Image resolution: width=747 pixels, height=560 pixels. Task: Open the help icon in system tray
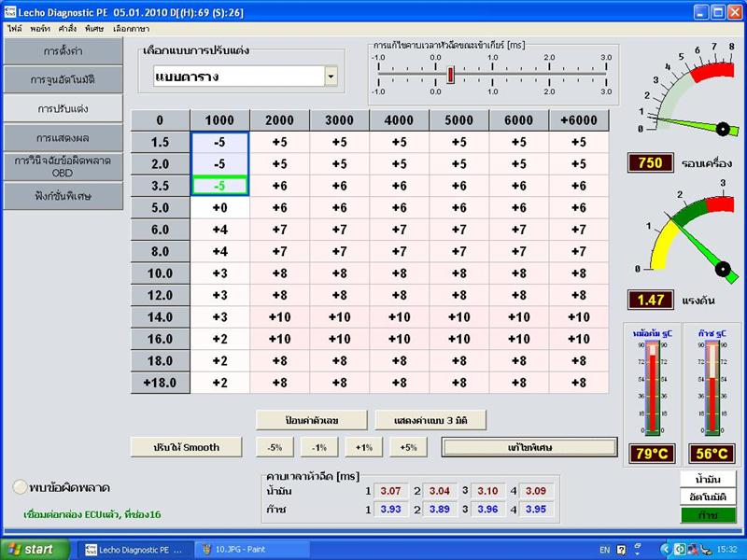click(621, 550)
